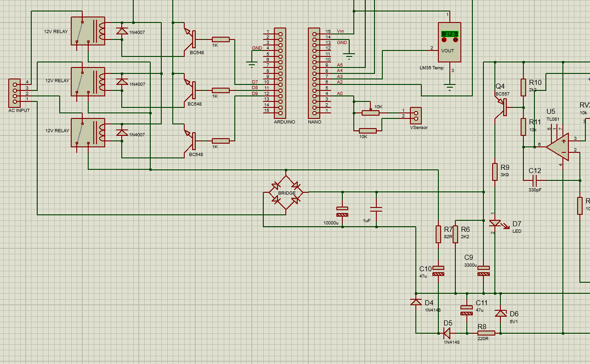Click the D9 pin label on ARDUINO header

click(x=255, y=93)
